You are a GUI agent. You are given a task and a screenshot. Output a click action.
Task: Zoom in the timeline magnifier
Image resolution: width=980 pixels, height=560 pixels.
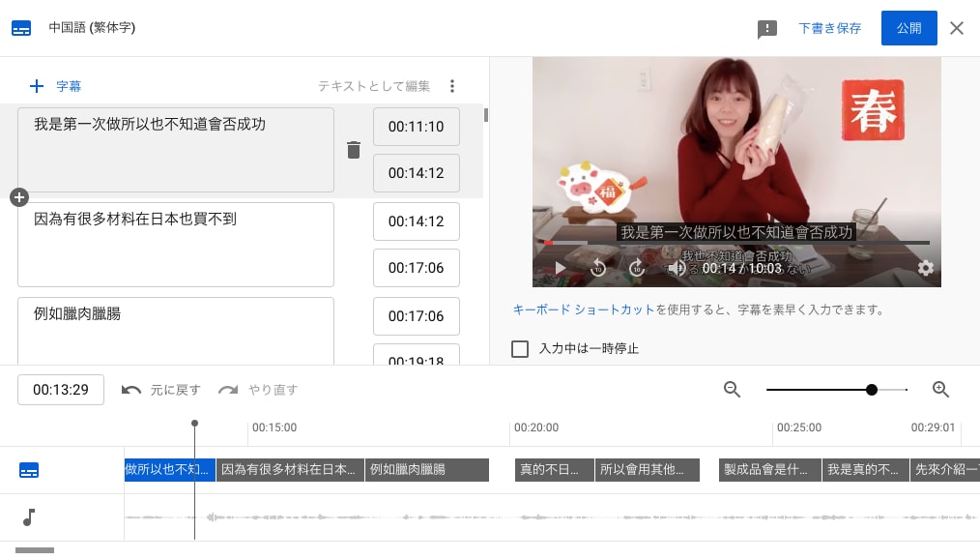(x=940, y=390)
